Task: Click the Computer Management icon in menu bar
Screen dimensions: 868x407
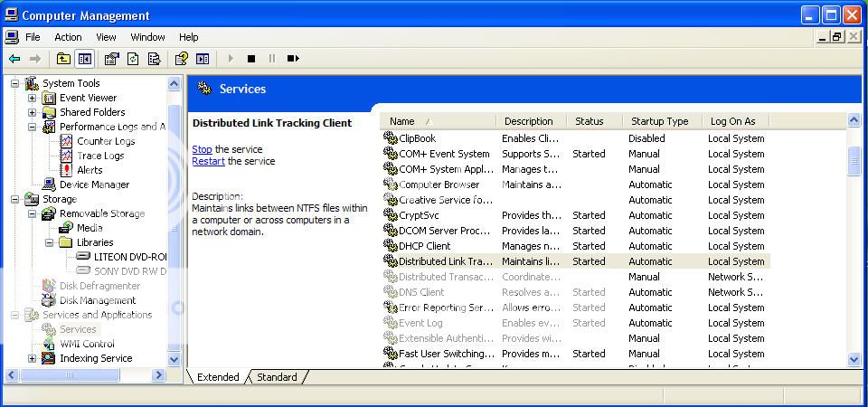Action: click(12, 37)
